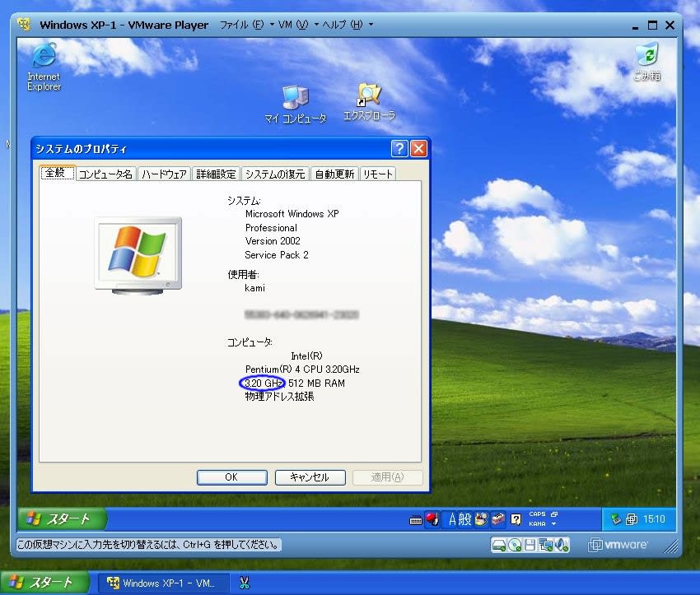Switch to the 詳細設定 tab

point(216,174)
